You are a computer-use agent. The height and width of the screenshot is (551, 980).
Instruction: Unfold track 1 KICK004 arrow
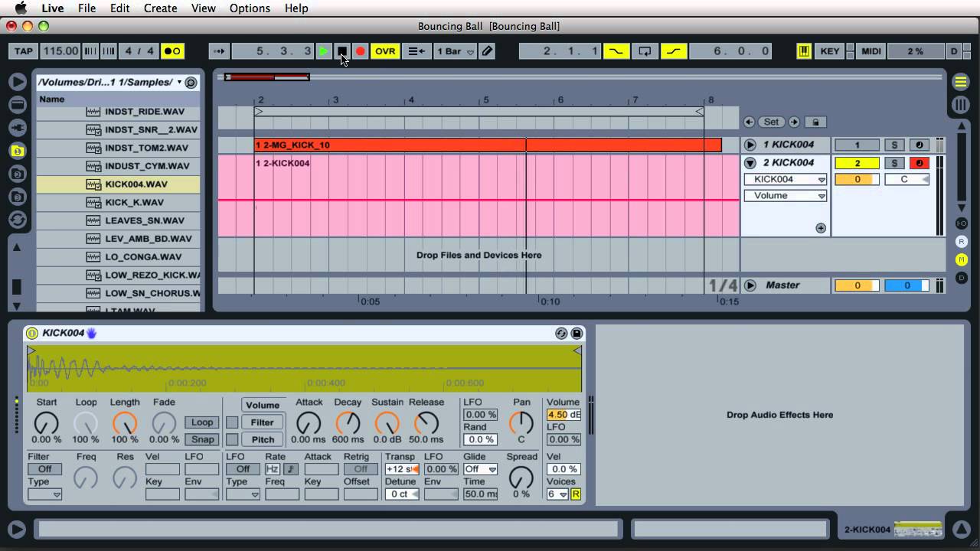click(x=750, y=145)
